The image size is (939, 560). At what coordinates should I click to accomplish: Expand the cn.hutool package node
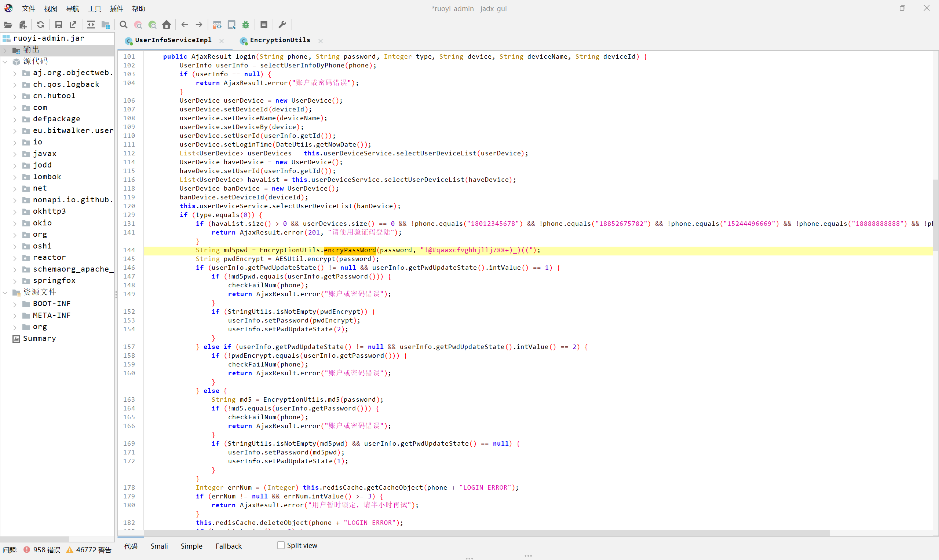click(x=15, y=96)
